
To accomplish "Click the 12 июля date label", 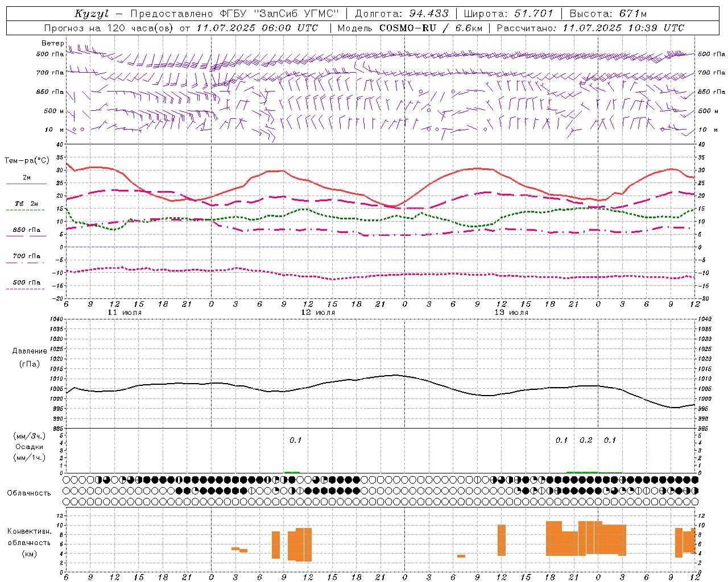I will click(x=318, y=313).
